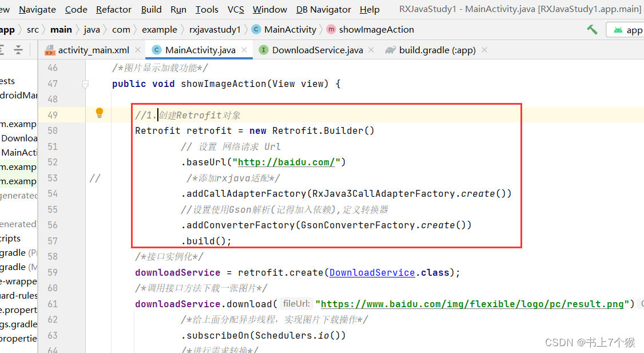Screen dimensions: 644x353
Task: Click the collapse-all arrows icon in the toolbar
Action: tap(18, 50)
